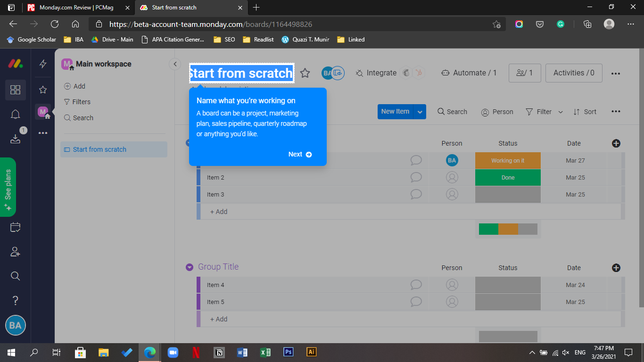644x362 pixels.
Task: Collapse the workspace side panel
Action: (x=175, y=64)
